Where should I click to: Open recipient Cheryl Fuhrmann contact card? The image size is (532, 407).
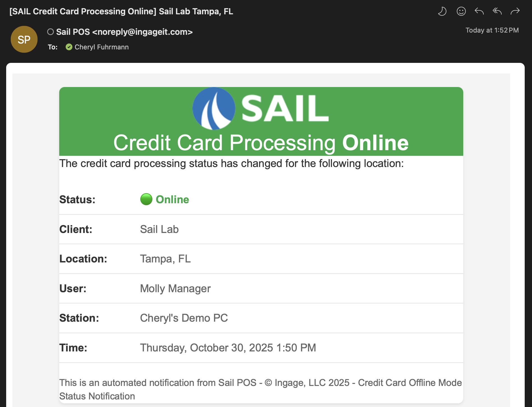pos(102,47)
